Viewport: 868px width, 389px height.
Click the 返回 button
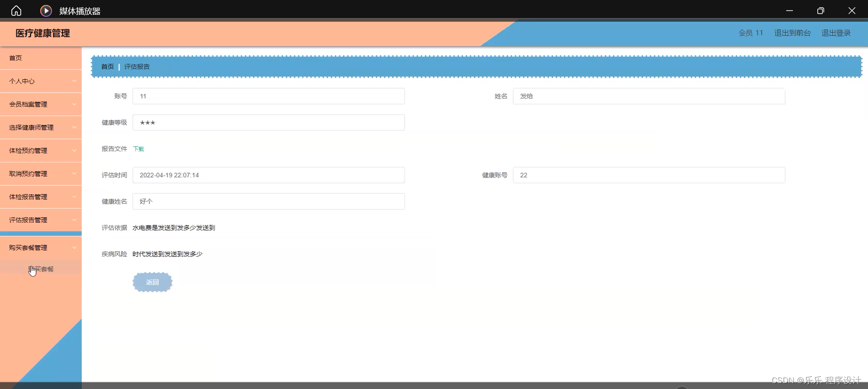[x=152, y=282]
